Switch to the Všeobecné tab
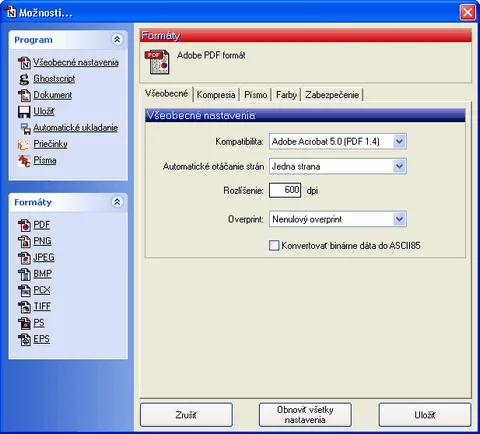The height and width of the screenshot is (434, 480). click(166, 94)
